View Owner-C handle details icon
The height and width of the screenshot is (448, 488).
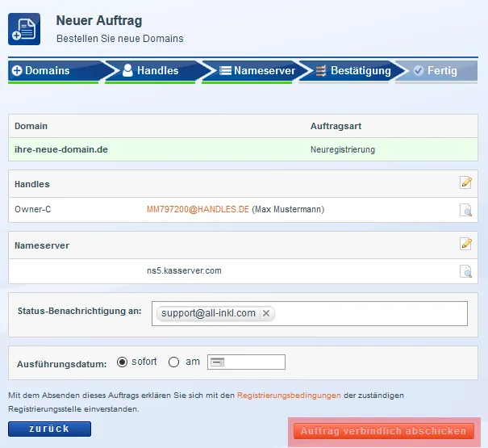coord(465,210)
